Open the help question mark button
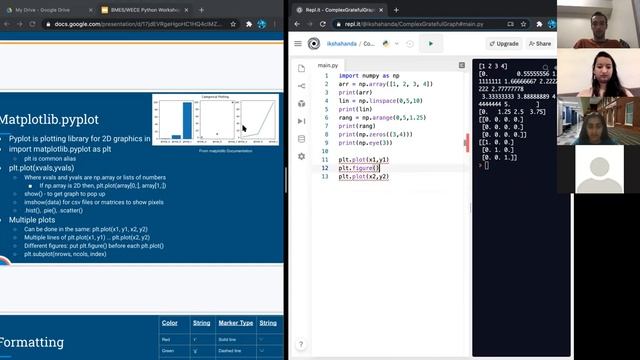 coord(301,344)
